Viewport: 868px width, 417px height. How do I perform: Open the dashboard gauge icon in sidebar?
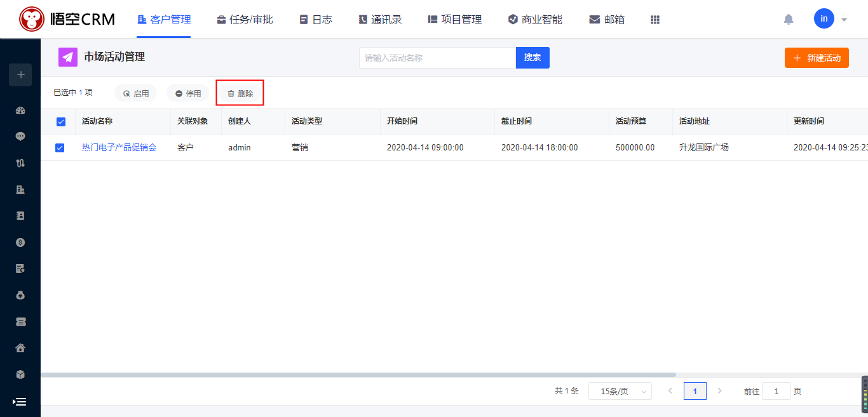(x=20, y=110)
